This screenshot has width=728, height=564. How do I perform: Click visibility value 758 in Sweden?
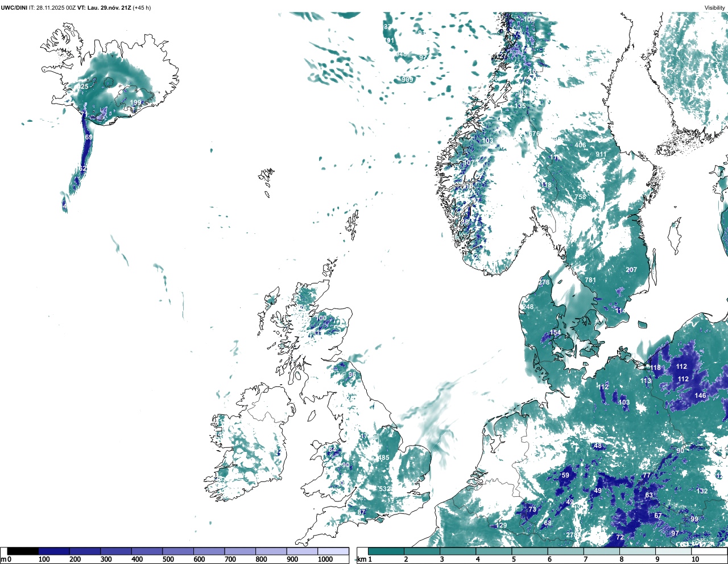tap(580, 197)
